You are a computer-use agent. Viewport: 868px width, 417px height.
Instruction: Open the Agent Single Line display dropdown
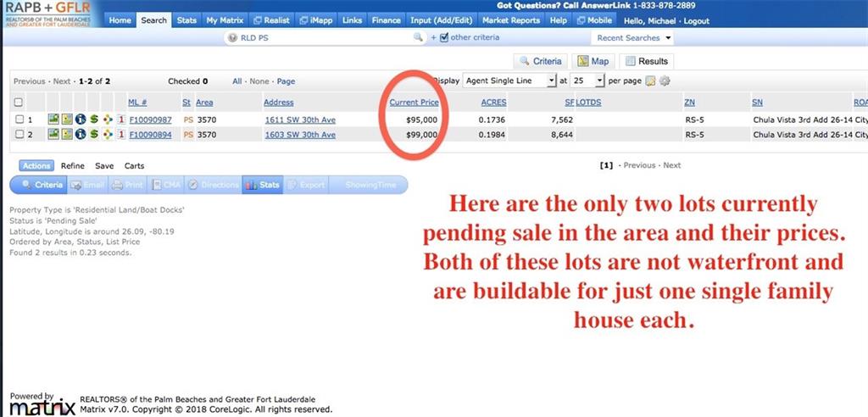[509, 81]
